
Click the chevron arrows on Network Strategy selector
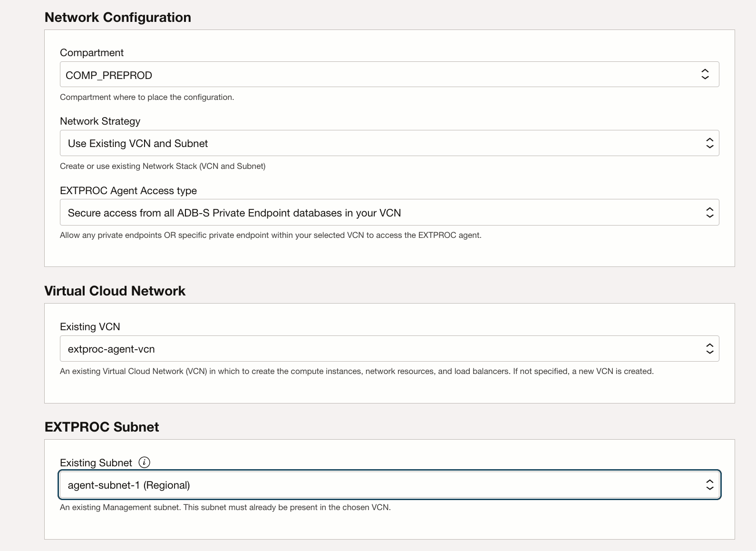(x=709, y=143)
